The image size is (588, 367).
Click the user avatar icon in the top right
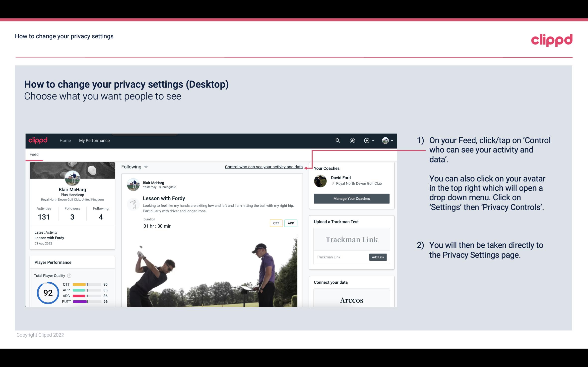[x=385, y=140]
